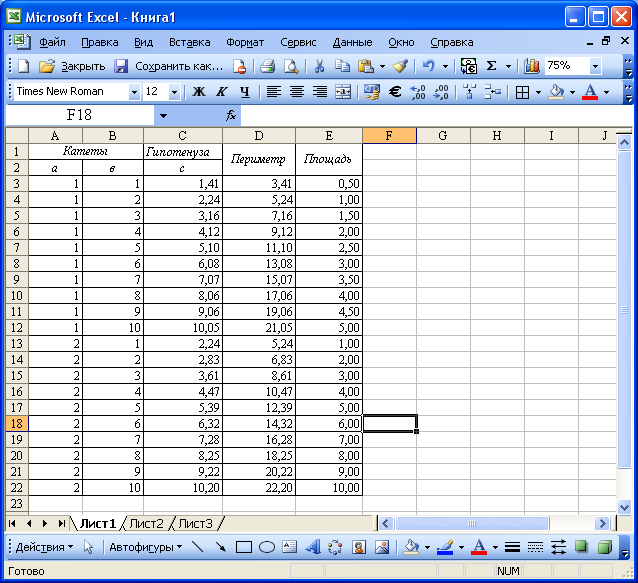Open the Автофигуры menu

pyautogui.click(x=145, y=547)
